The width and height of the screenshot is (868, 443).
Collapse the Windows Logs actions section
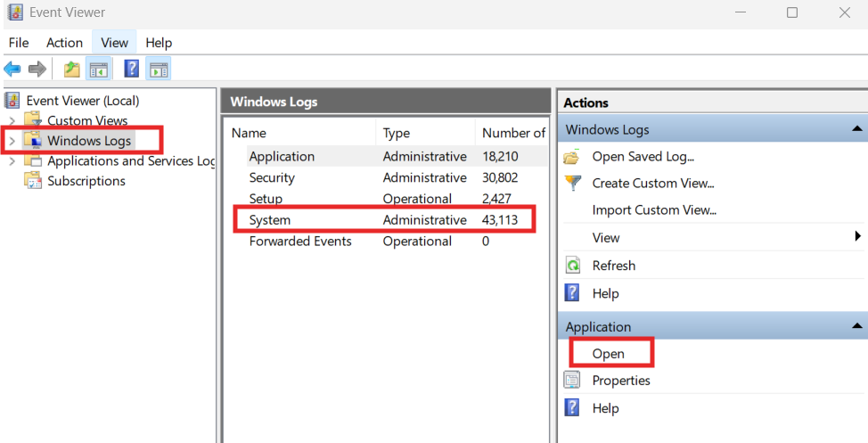coord(856,130)
